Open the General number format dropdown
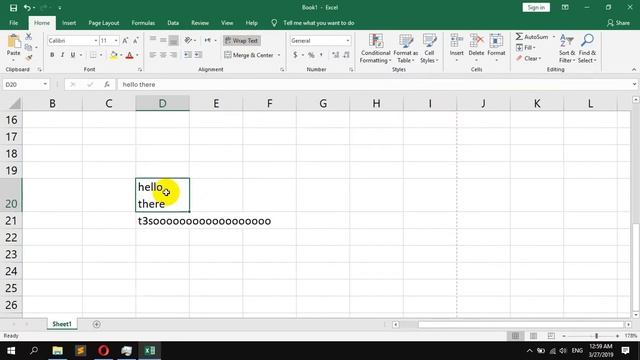Screen dimensions: 640x360 (x=348, y=41)
